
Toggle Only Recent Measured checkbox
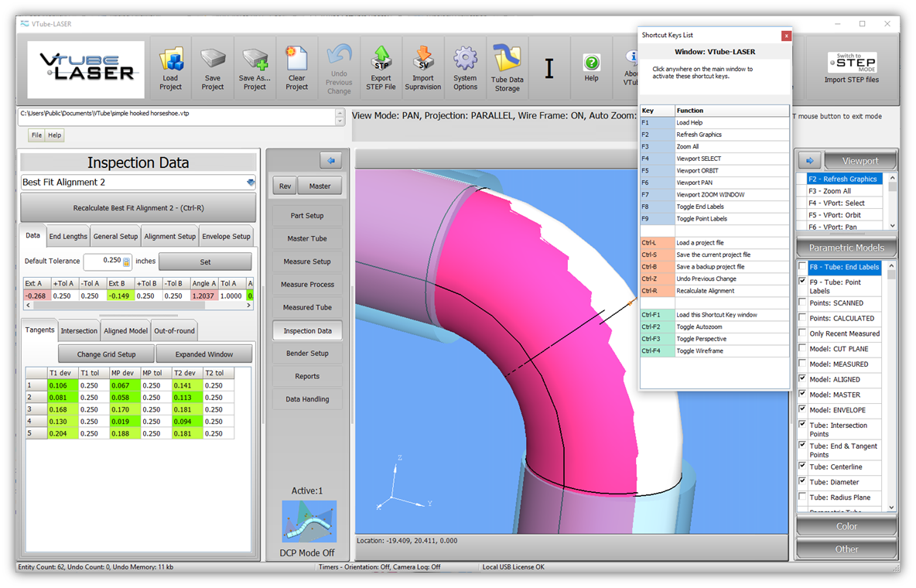(803, 333)
